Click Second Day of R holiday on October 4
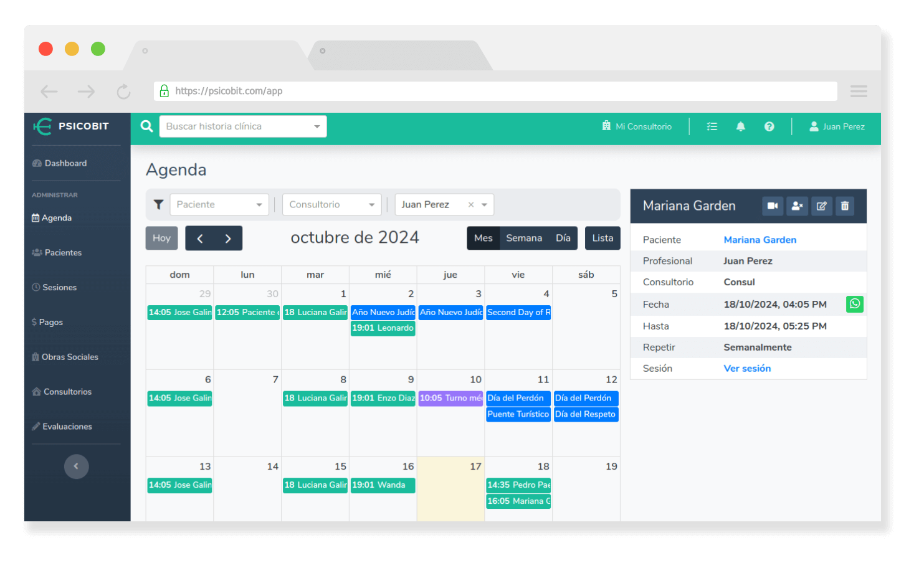 [x=518, y=313]
